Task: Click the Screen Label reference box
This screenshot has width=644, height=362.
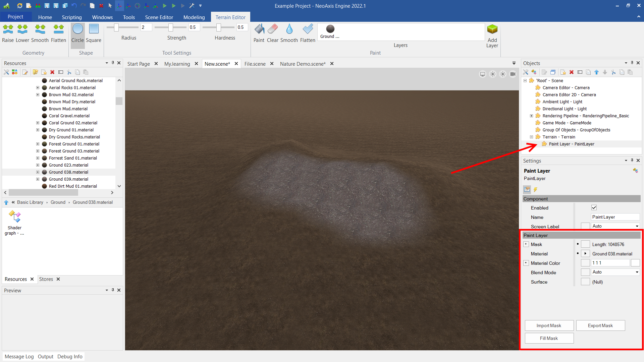Action: coord(585,226)
